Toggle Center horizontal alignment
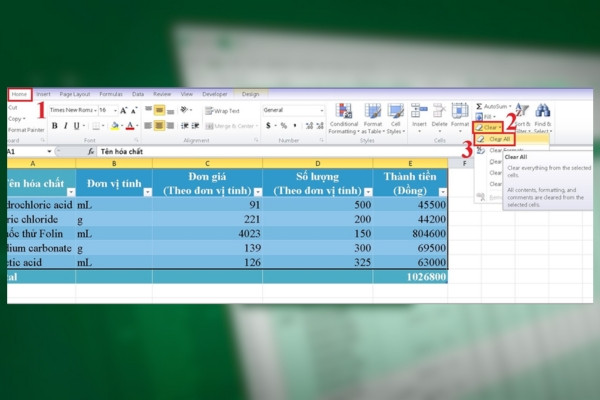This screenshot has width=600, height=400. (x=160, y=126)
